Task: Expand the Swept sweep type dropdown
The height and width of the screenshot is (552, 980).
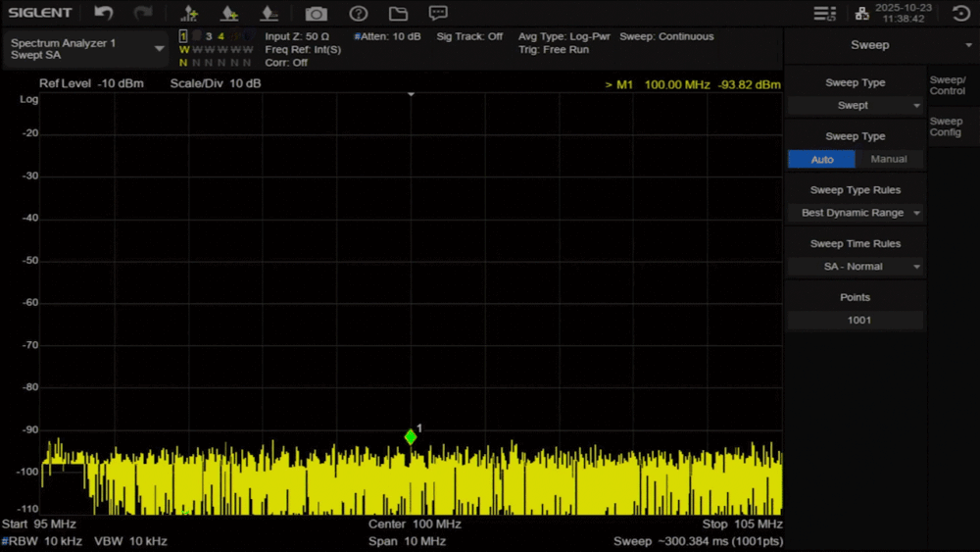Action: [x=856, y=105]
